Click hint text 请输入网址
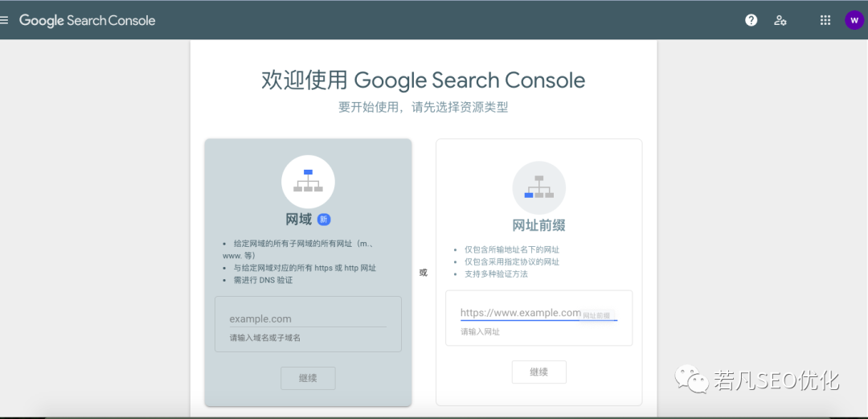 [481, 332]
